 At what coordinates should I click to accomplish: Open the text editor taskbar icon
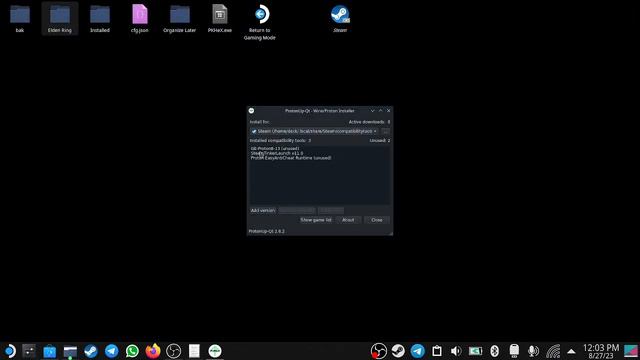194,351
